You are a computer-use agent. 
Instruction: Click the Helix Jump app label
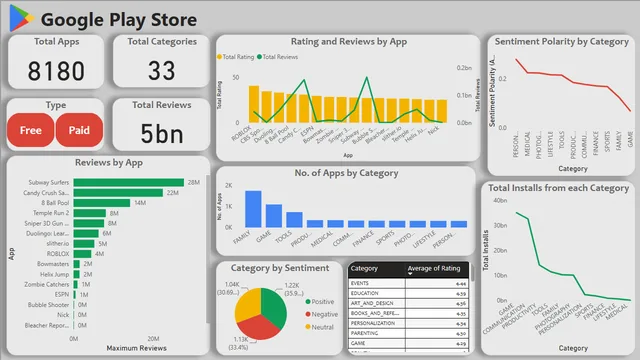54,274
